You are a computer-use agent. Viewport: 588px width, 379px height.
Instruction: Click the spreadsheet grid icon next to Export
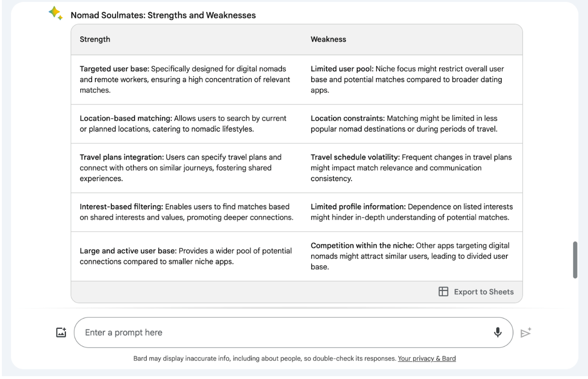[x=443, y=291]
